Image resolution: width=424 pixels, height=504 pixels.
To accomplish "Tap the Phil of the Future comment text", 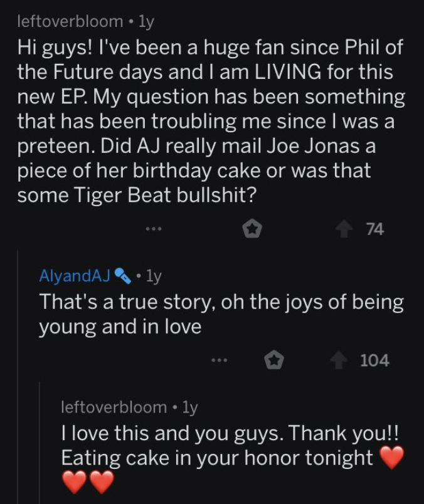I will pos(211,121).
